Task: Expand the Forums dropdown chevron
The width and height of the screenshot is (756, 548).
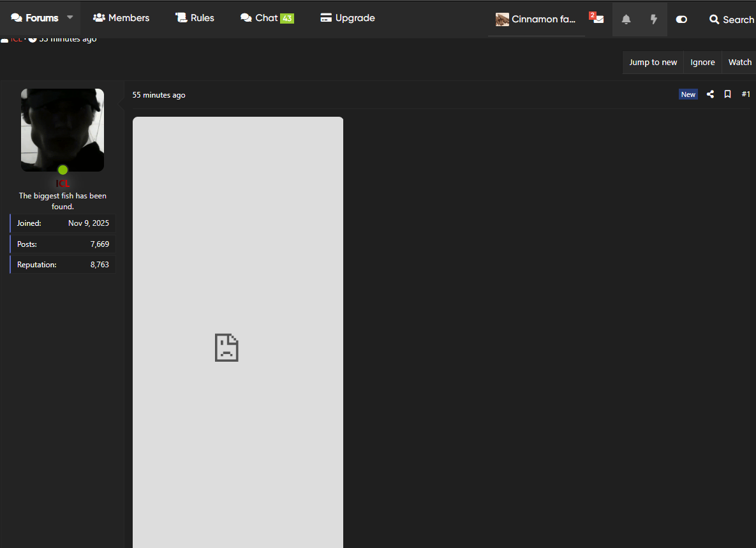Action: click(x=70, y=17)
